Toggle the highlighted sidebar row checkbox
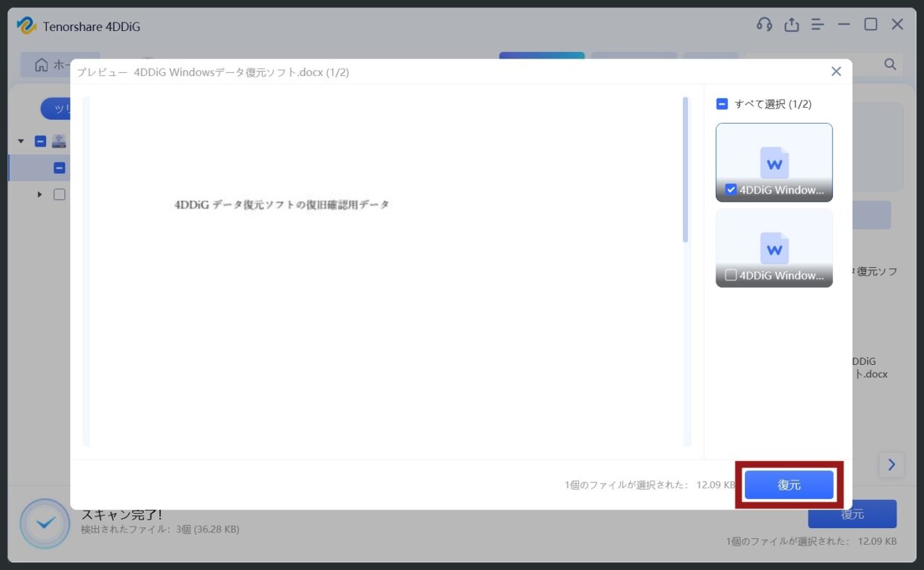The height and width of the screenshot is (570, 924). 59,168
